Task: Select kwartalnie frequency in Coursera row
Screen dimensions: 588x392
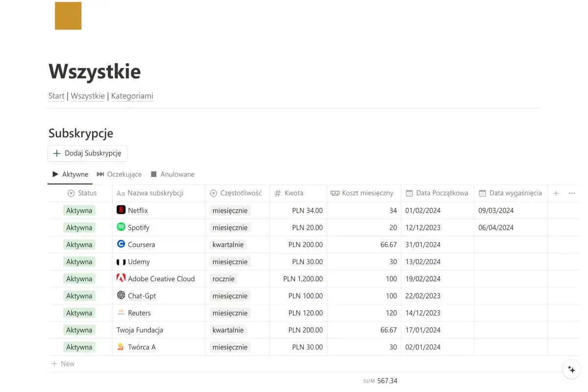Action: (228, 245)
